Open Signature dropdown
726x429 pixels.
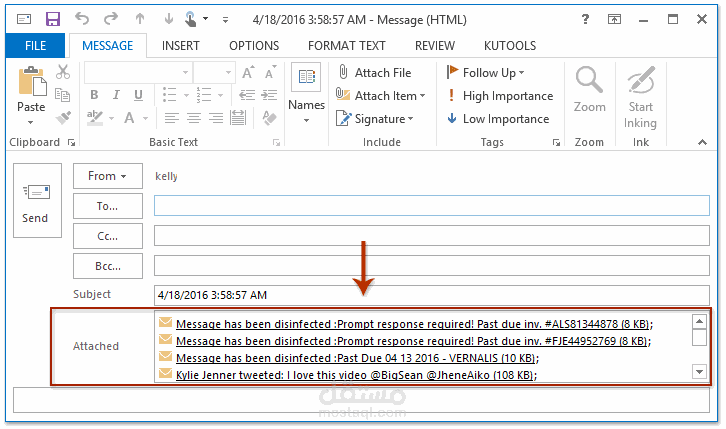tap(375, 118)
